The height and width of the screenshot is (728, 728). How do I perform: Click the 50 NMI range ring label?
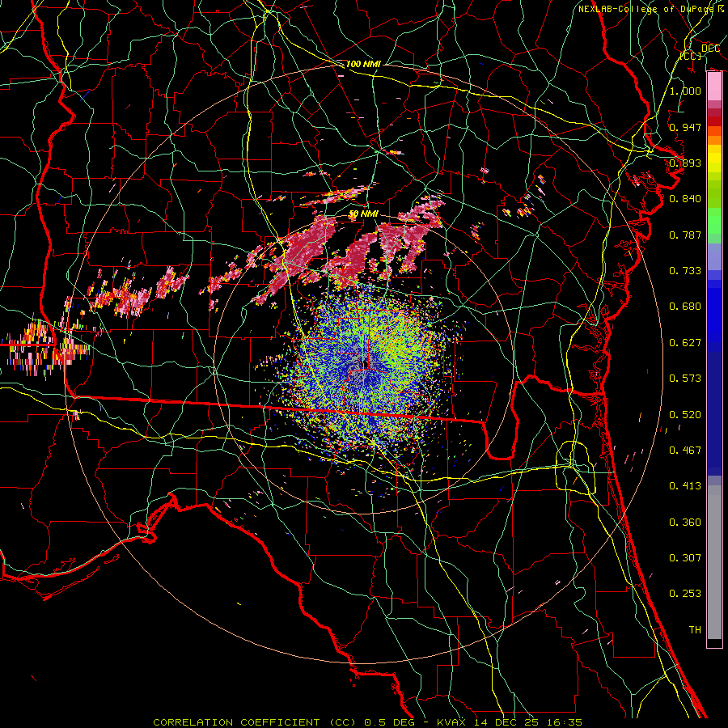(363, 214)
